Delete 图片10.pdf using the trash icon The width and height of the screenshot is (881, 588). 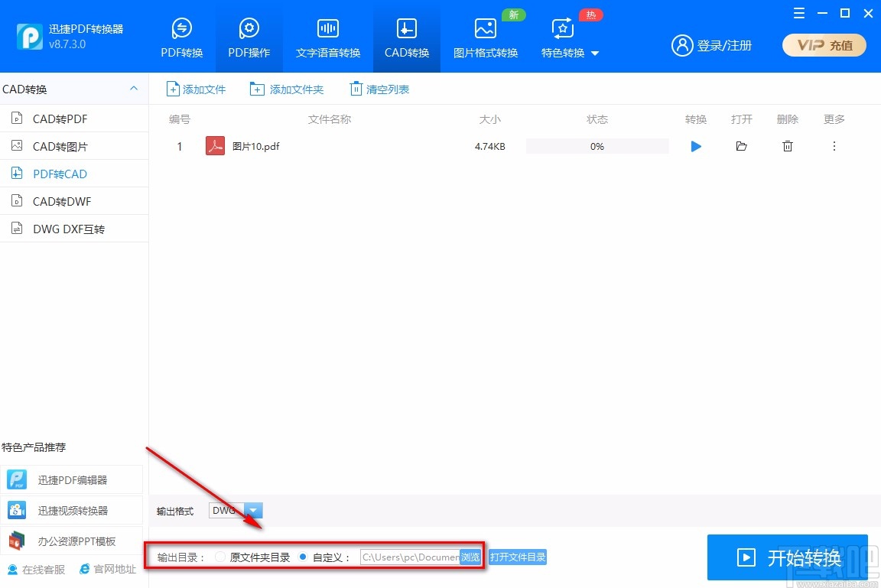(788, 146)
